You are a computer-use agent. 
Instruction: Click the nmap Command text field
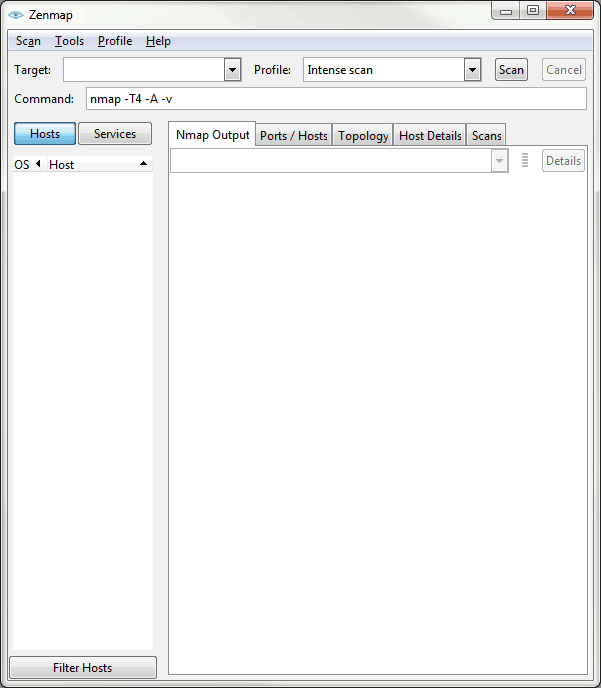[x=336, y=99]
